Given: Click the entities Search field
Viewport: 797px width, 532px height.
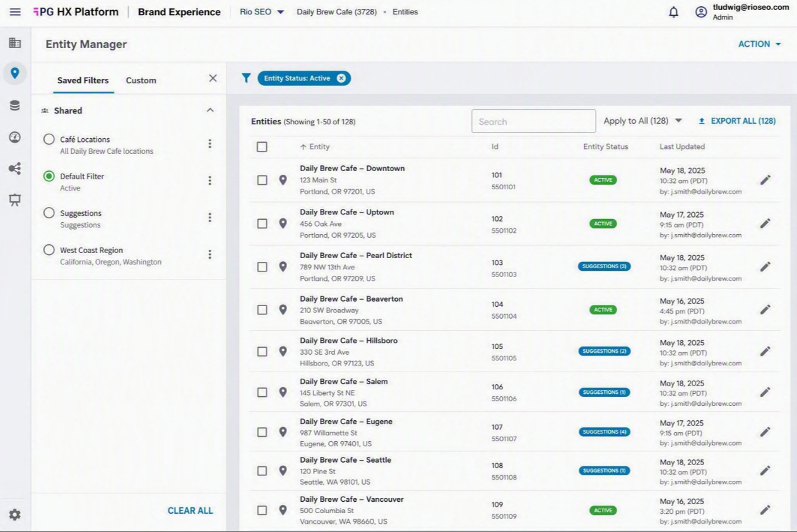Looking at the screenshot, I should (x=533, y=121).
